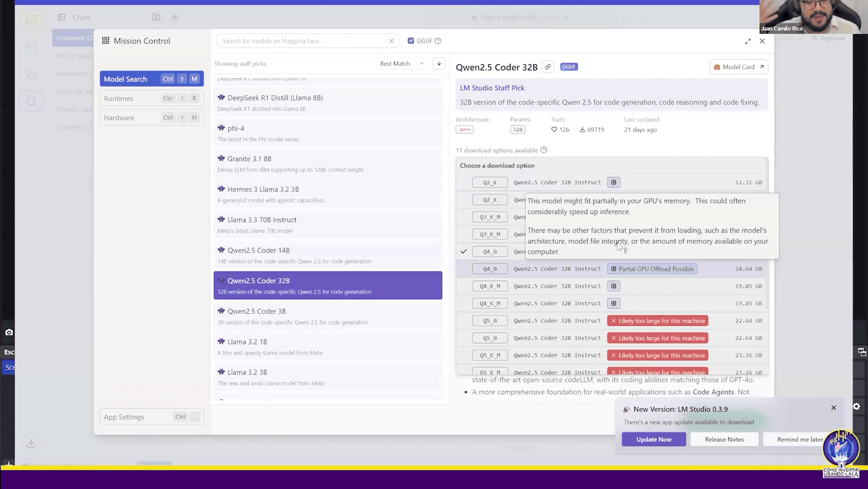Viewport: 868px width, 489px height.
Task: Toggle the GGUF checkbox
Action: tap(410, 41)
